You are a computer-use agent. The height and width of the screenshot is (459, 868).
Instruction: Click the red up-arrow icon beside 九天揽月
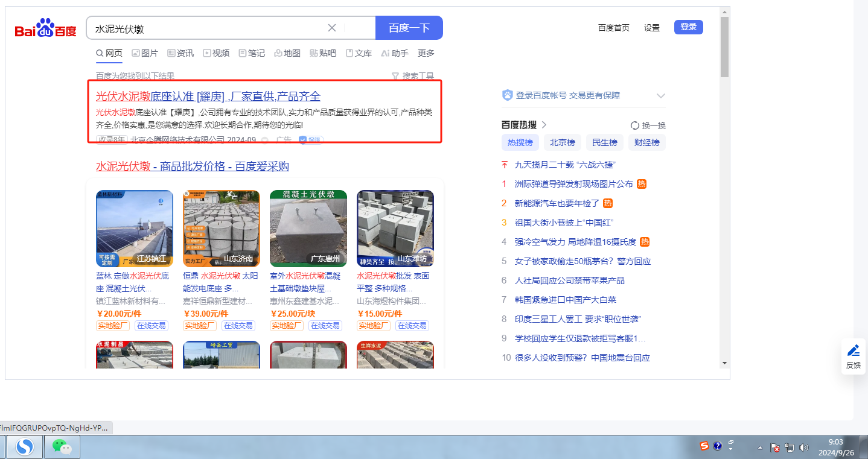point(505,165)
